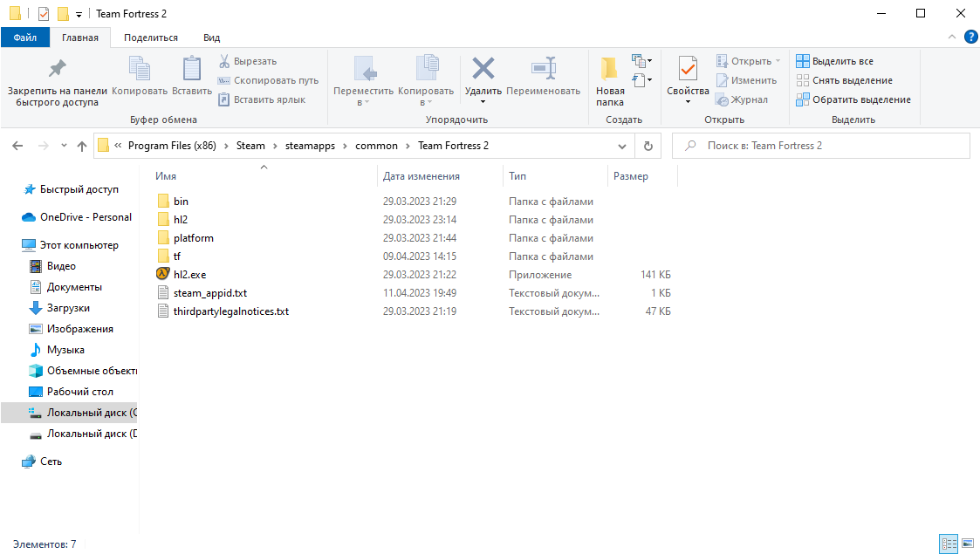The image size is (980, 554).
Task: Open the new item dropdown icon
Action: (x=642, y=60)
